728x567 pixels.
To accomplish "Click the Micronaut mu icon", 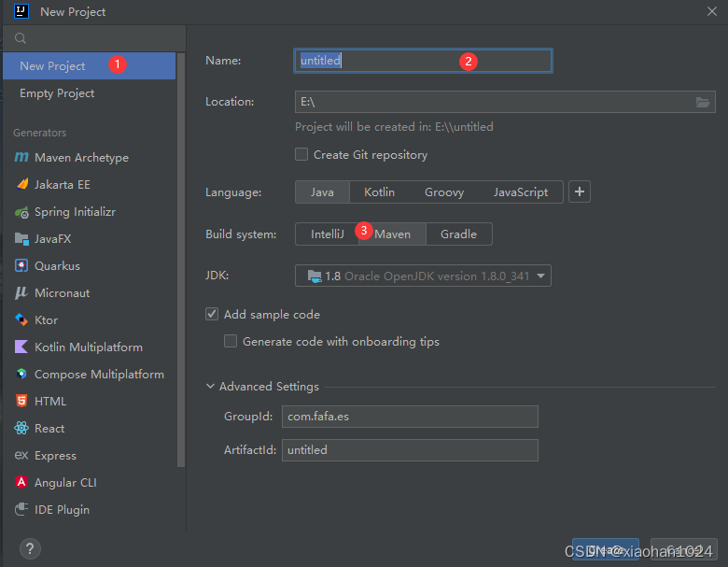I will tap(21, 292).
